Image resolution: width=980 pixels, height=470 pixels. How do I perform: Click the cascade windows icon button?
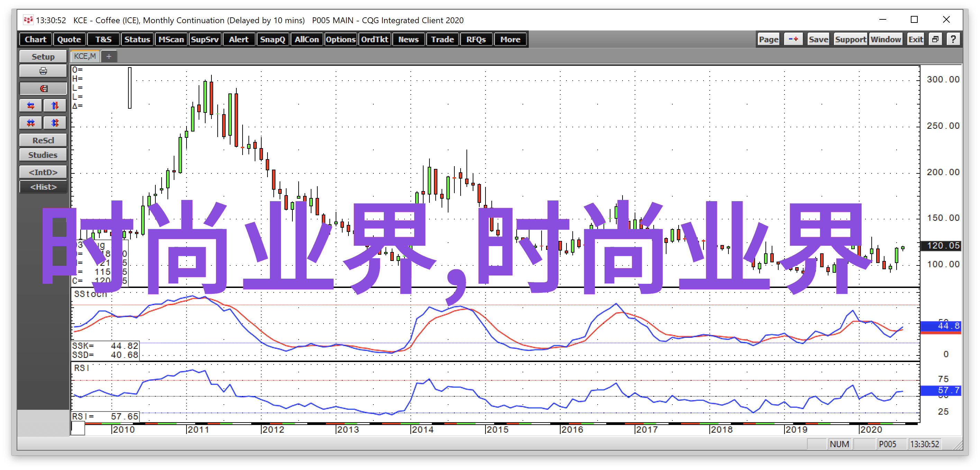pyautogui.click(x=935, y=39)
